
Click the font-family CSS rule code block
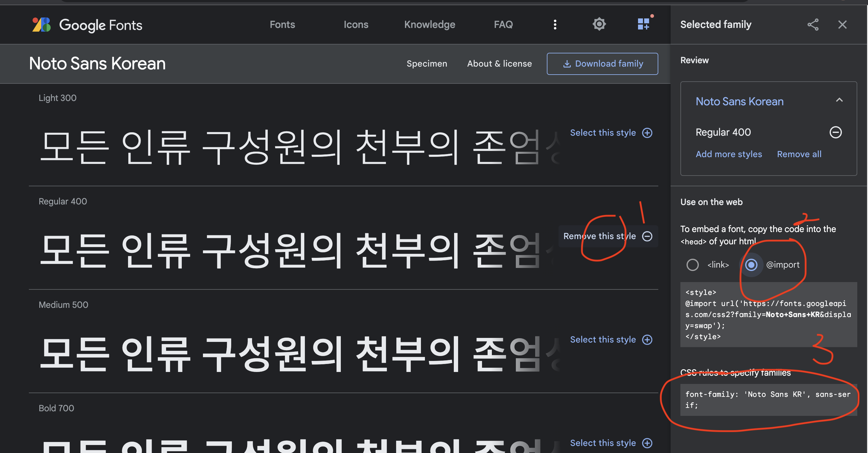pos(769,400)
